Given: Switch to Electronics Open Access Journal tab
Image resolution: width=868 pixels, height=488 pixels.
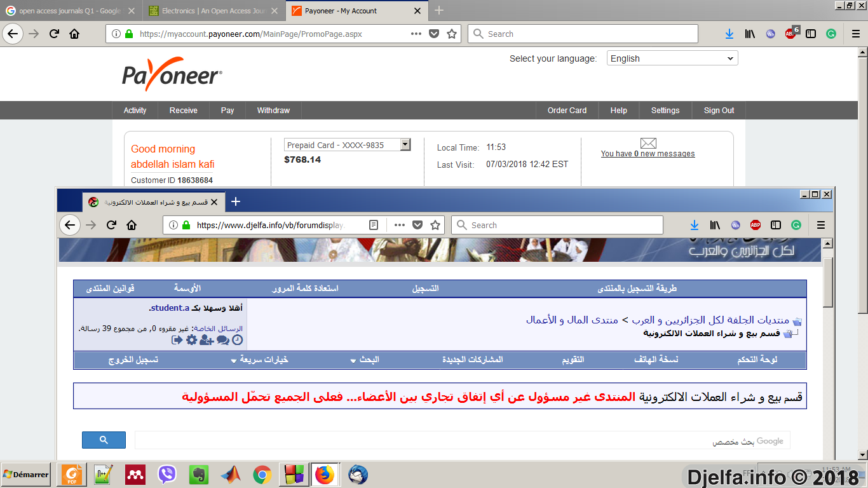Looking at the screenshot, I should [x=214, y=11].
